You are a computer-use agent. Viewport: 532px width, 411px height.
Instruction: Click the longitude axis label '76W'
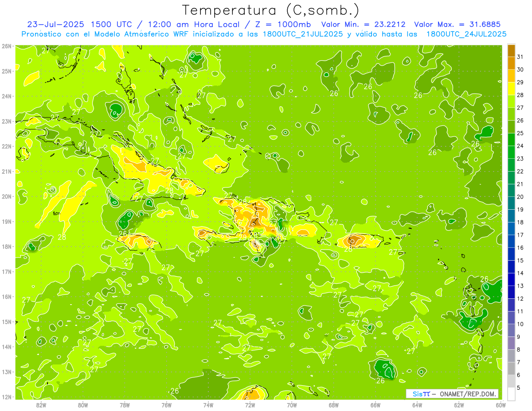[166, 404]
